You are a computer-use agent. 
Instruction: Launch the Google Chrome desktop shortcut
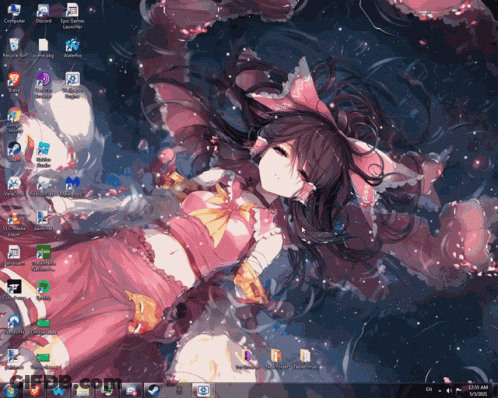[14, 119]
